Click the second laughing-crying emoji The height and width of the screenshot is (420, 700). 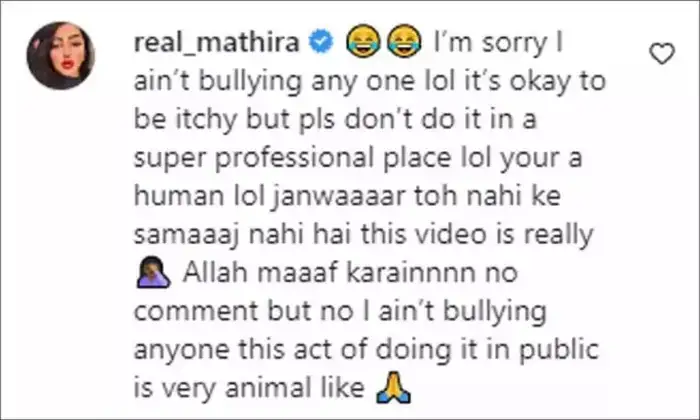click(x=404, y=41)
